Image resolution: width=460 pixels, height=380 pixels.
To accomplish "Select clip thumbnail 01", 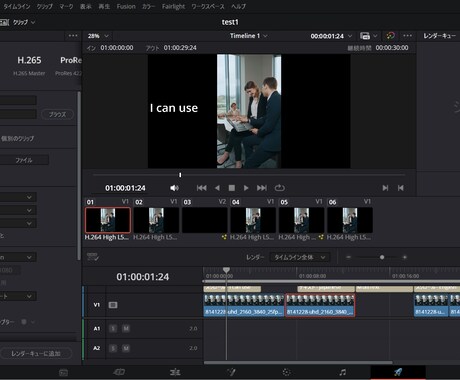I will coord(108,220).
